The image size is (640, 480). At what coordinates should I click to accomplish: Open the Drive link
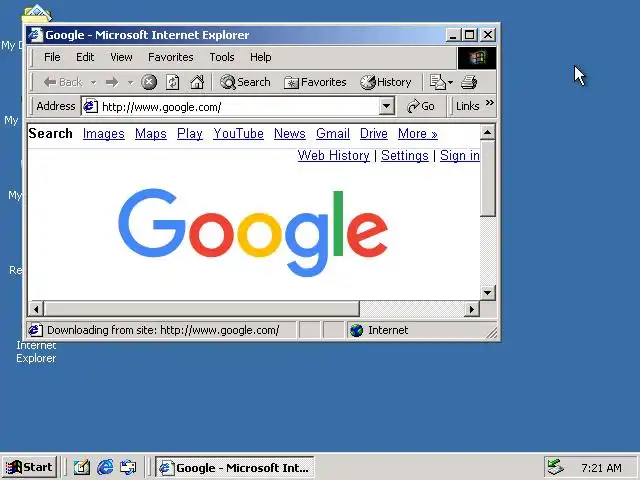click(x=373, y=133)
